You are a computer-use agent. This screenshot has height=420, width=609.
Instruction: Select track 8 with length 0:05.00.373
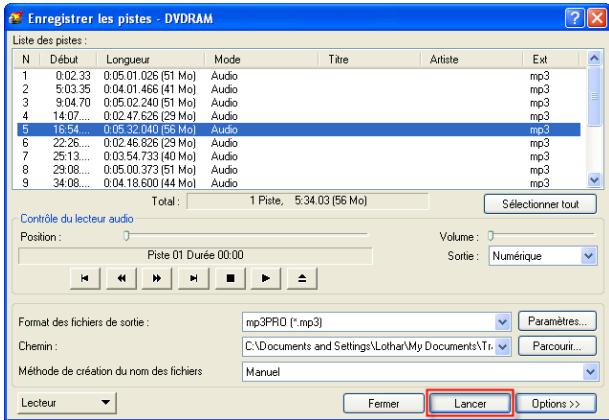(x=299, y=169)
